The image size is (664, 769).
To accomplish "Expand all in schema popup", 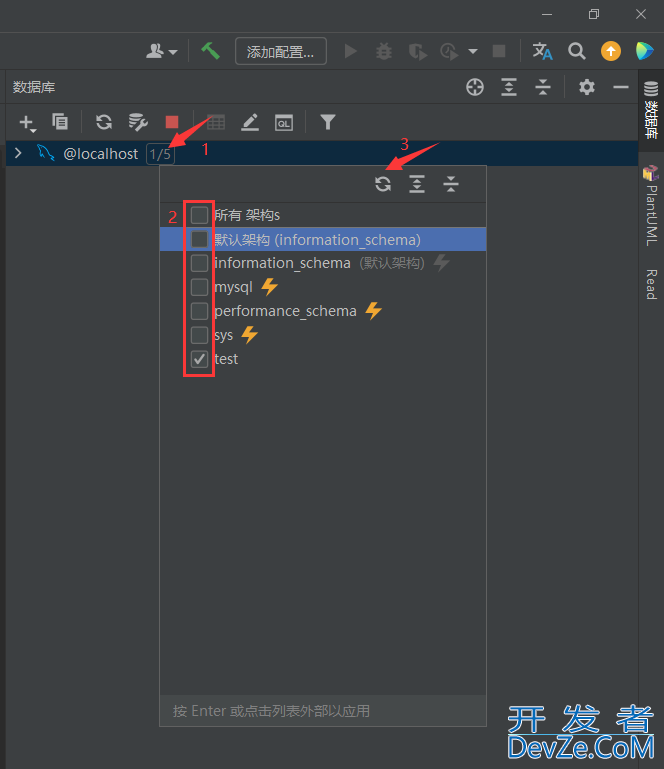I will (417, 184).
